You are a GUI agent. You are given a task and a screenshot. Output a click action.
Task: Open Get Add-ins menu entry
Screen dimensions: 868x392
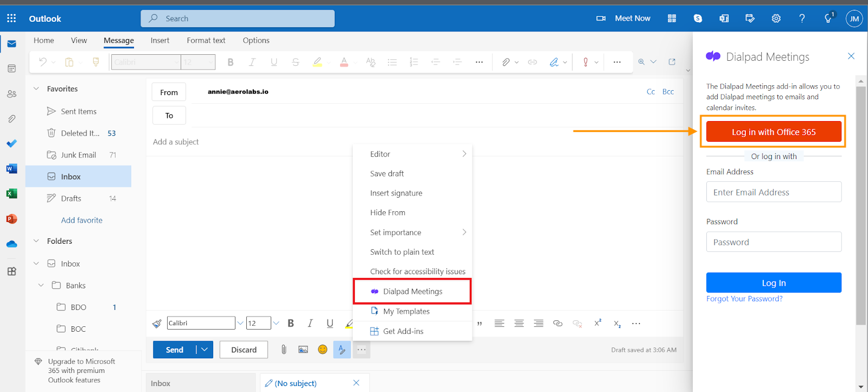(413, 331)
